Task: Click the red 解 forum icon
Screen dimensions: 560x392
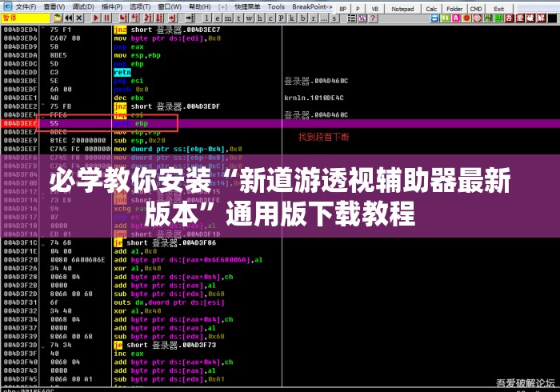Action: (x=542, y=18)
